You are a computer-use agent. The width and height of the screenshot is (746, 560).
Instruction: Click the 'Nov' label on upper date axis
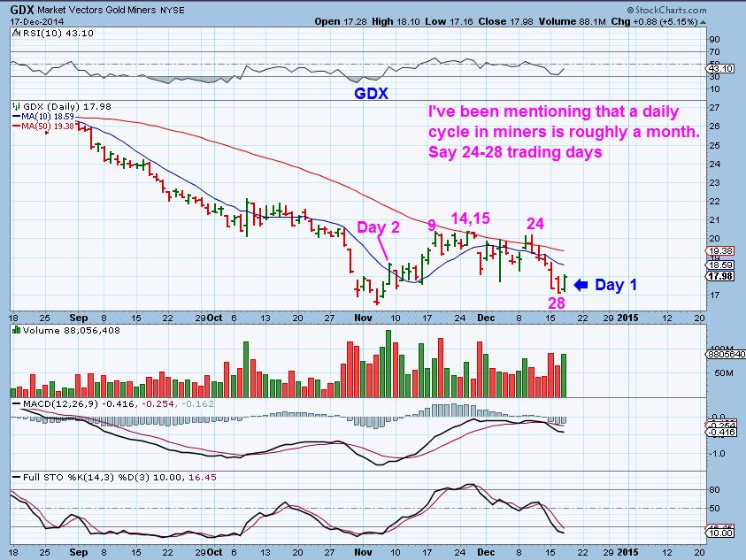pyautogui.click(x=363, y=318)
